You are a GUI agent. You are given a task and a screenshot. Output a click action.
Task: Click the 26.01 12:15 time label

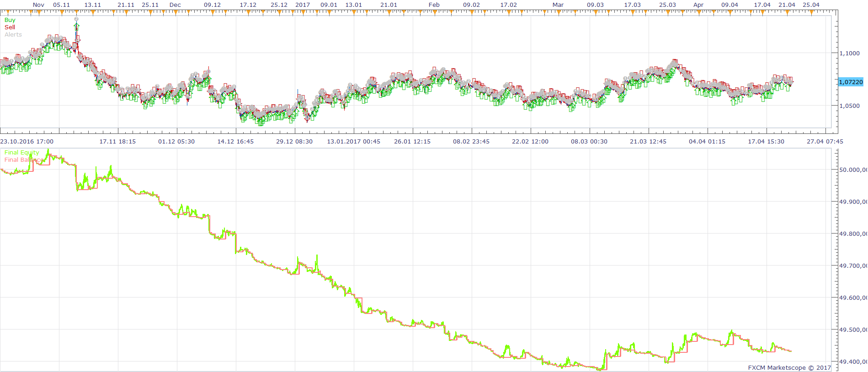pos(413,142)
